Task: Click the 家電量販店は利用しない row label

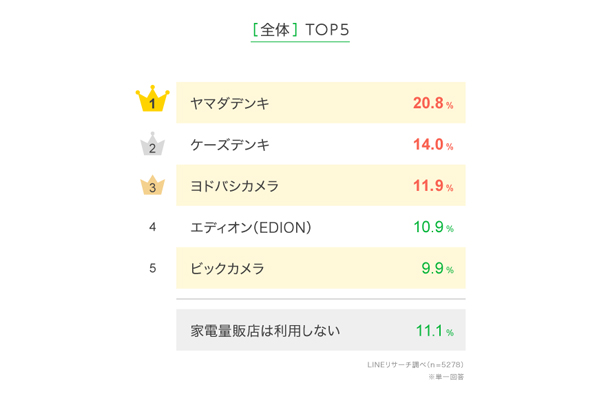Action: [x=265, y=330]
